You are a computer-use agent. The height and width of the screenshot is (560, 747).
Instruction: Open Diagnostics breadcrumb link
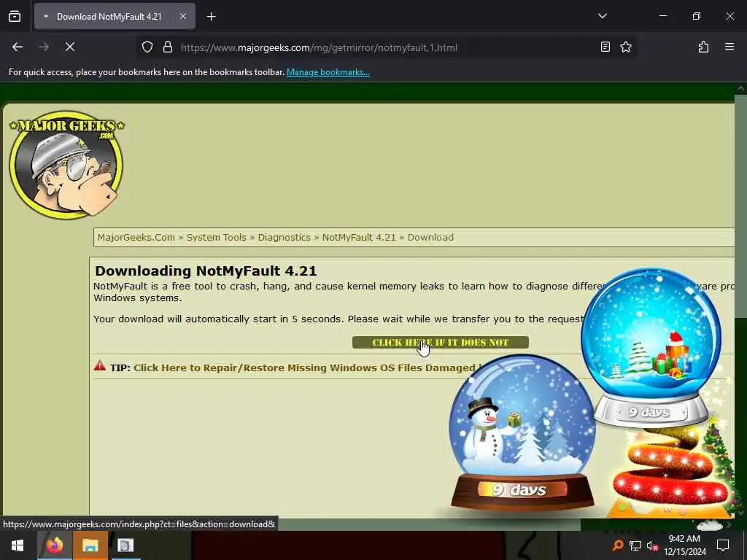(284, 237)
